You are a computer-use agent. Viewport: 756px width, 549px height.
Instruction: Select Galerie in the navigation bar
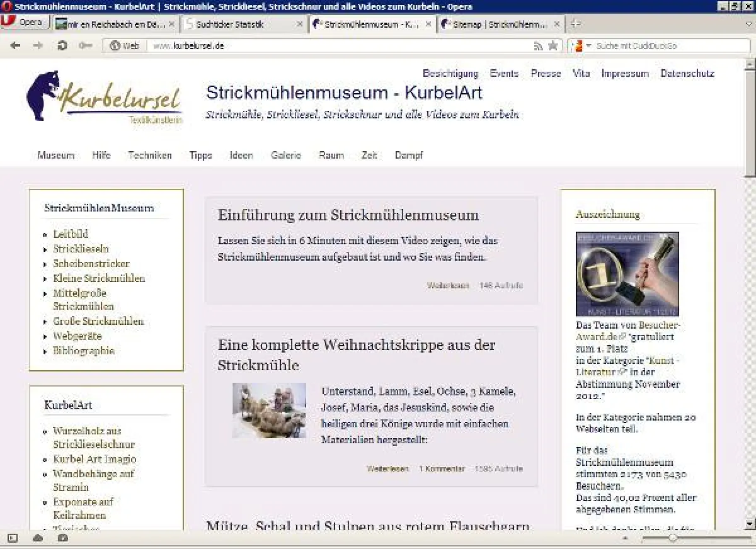click(286, 155)
